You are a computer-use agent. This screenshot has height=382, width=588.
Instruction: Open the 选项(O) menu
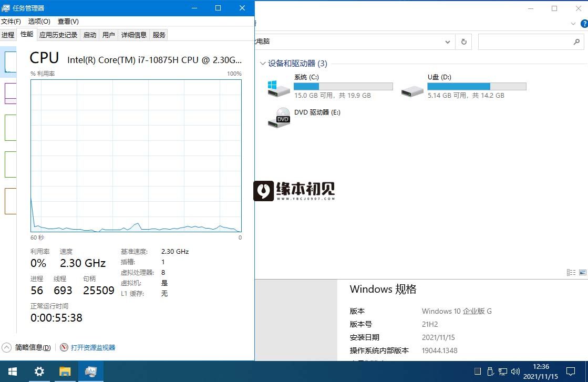[39, 22]
